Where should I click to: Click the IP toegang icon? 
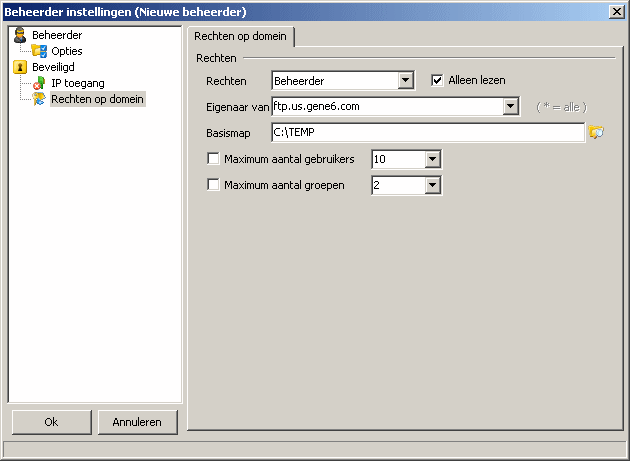coord(39,83)
